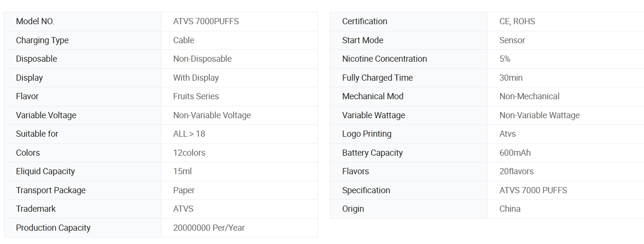Click the Non-Variable Voltage value
Screen dimensions: 644x244
coord(212,115)
